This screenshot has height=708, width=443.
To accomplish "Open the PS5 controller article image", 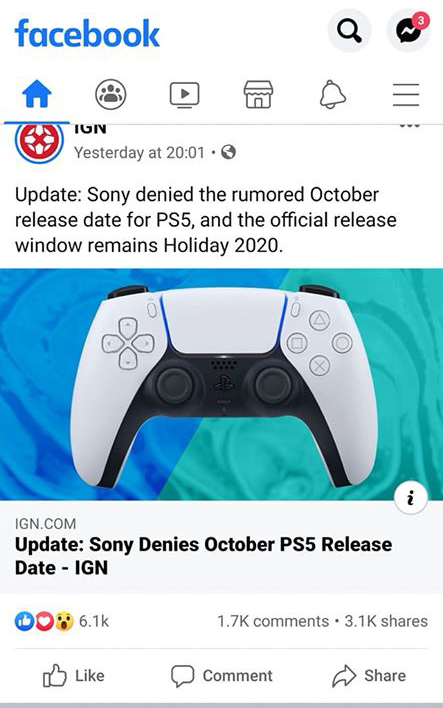I will click(x=221, y=384).
